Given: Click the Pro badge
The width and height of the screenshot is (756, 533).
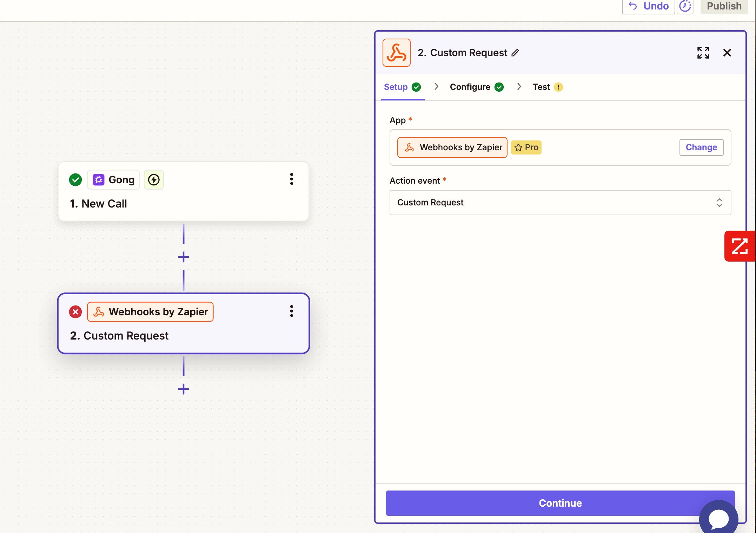Looking at the screenshot, I should tap(526, 147).
